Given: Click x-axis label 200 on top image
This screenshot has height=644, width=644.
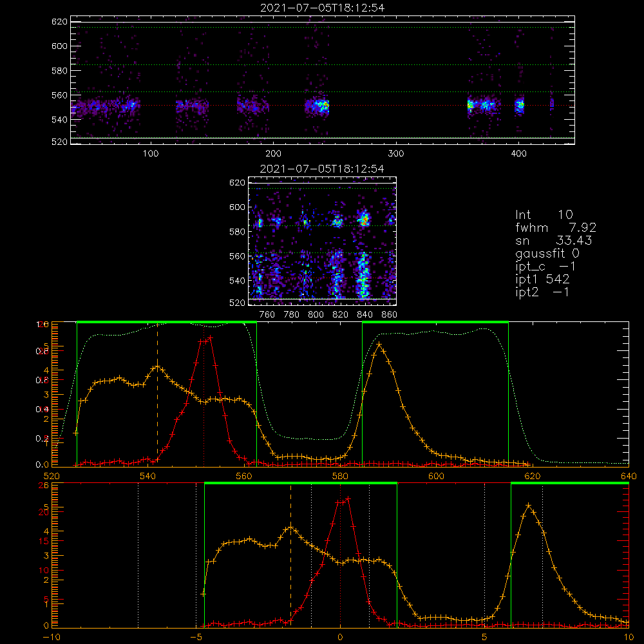Looking at the screenshot, I should [273, 154].
